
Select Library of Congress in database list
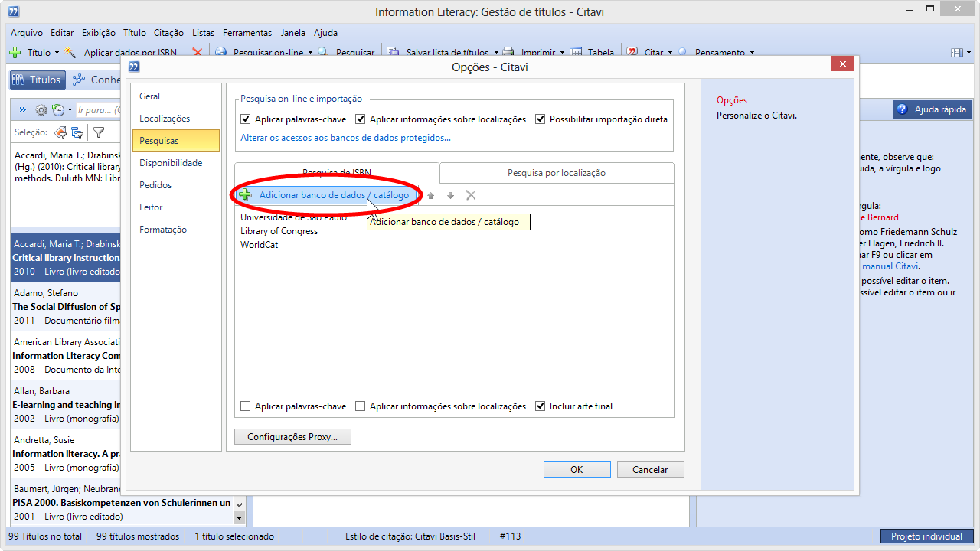[x=279, y=231]
